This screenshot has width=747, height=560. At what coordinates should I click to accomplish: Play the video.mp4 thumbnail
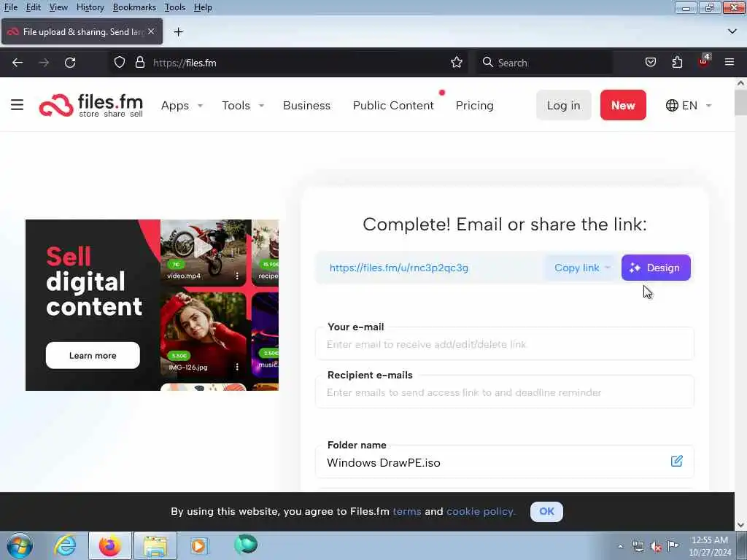click(x=203, y=247)
